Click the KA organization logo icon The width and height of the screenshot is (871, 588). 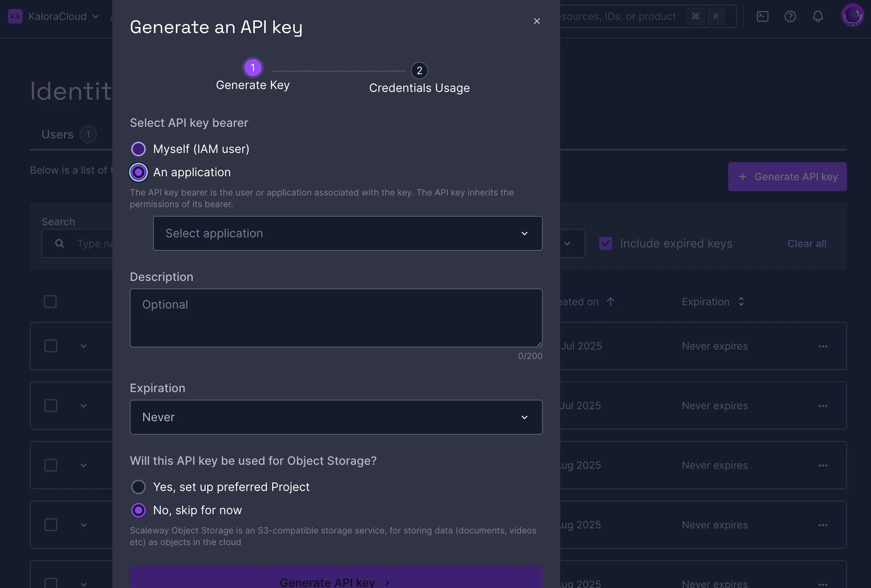15,16
